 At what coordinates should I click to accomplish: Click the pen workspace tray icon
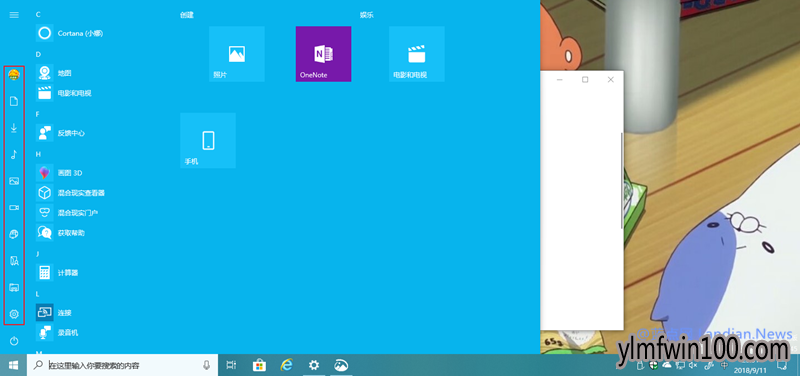(709, 365)
